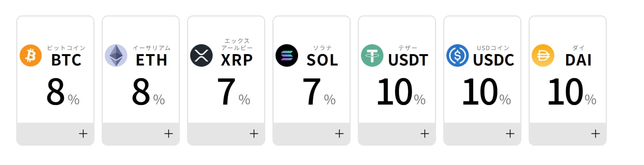Expand the ETH card plus button

pos(168,134)
